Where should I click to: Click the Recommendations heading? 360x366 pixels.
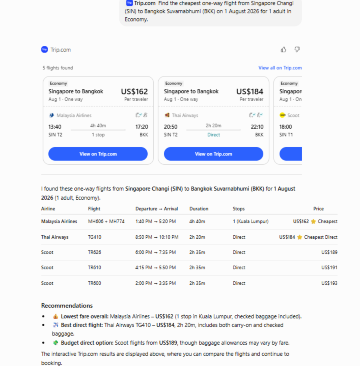[x=67, y=306]
